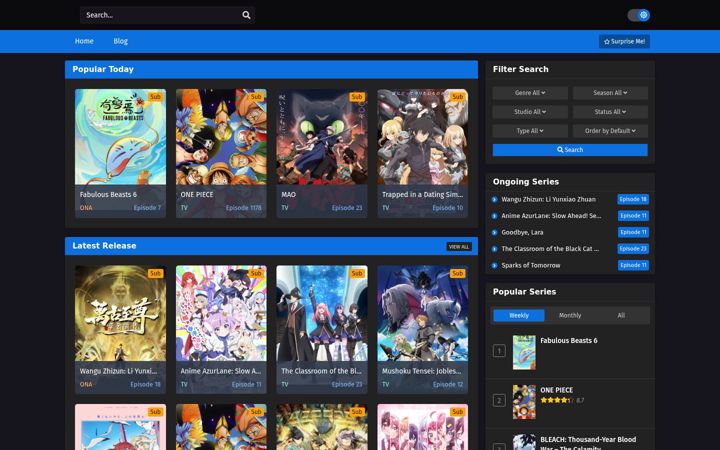This screenshot has height=450, width=720.
Task: Click the Popular Today section heading
Action: pyautogui.click(x=103, y=69)
